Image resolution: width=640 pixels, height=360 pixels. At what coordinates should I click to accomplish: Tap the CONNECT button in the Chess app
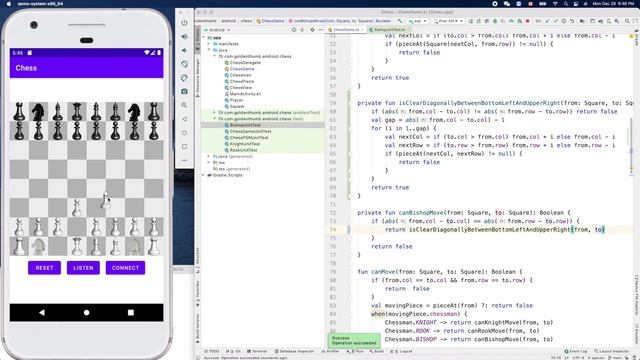point(125,268)
